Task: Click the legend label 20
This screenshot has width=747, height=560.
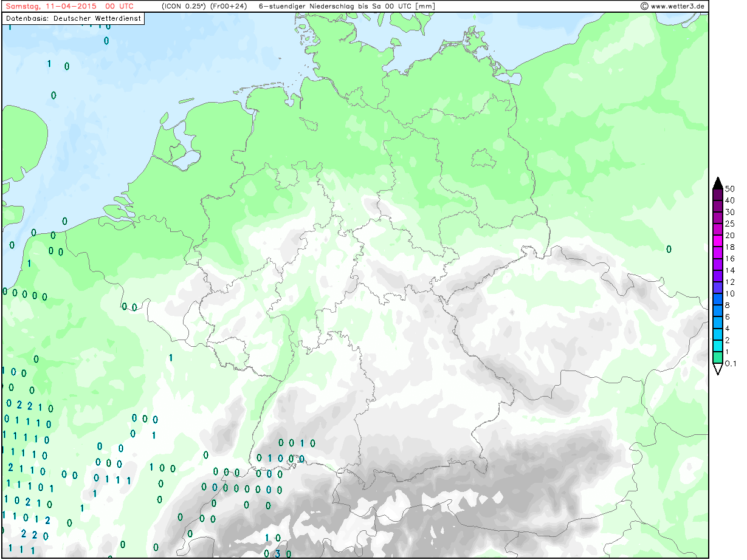Action: click(730, 236)
